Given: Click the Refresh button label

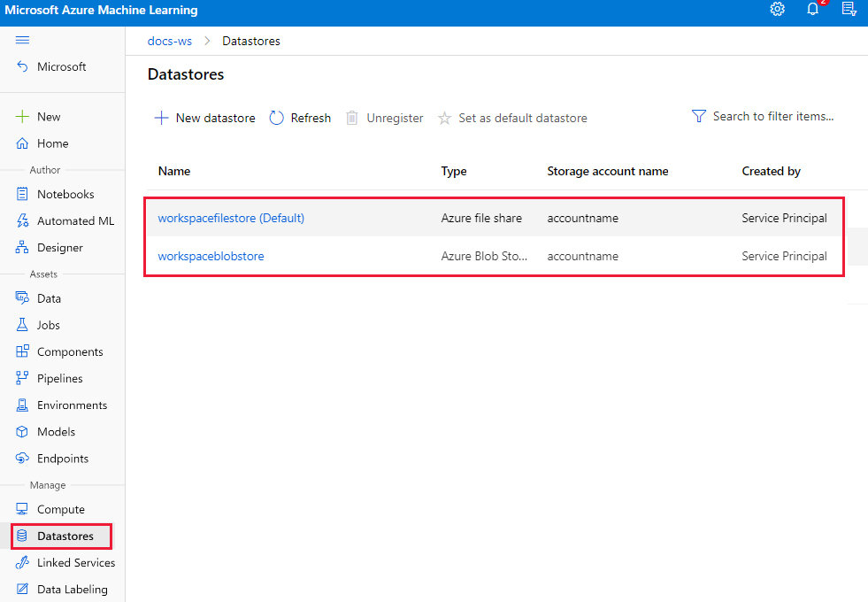Looking at the screenshot, I should 311,118.
